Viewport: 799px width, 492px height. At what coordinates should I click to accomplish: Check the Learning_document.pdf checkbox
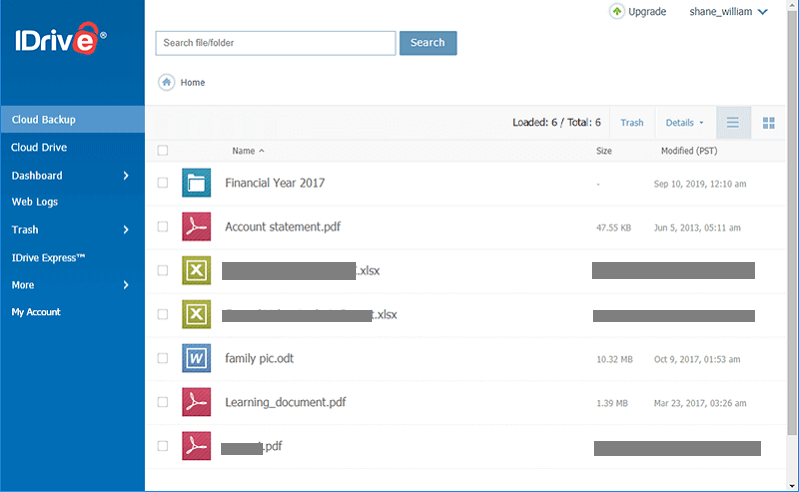163,402
